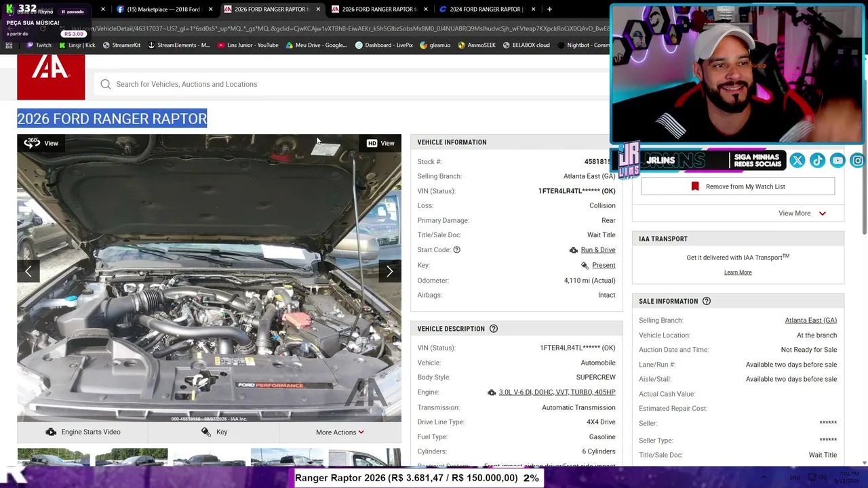Click the key icon beside Present
868x488 pixels.
point(585,266)
